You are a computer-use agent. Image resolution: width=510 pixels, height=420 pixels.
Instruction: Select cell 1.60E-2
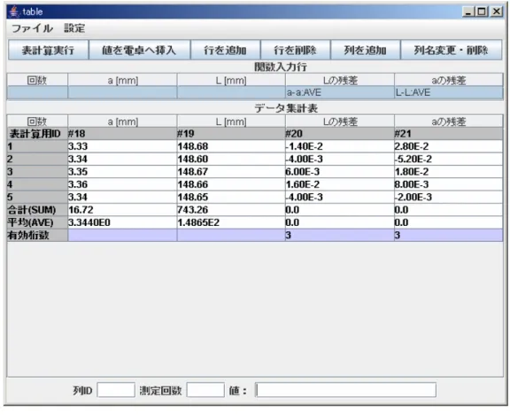340,184
